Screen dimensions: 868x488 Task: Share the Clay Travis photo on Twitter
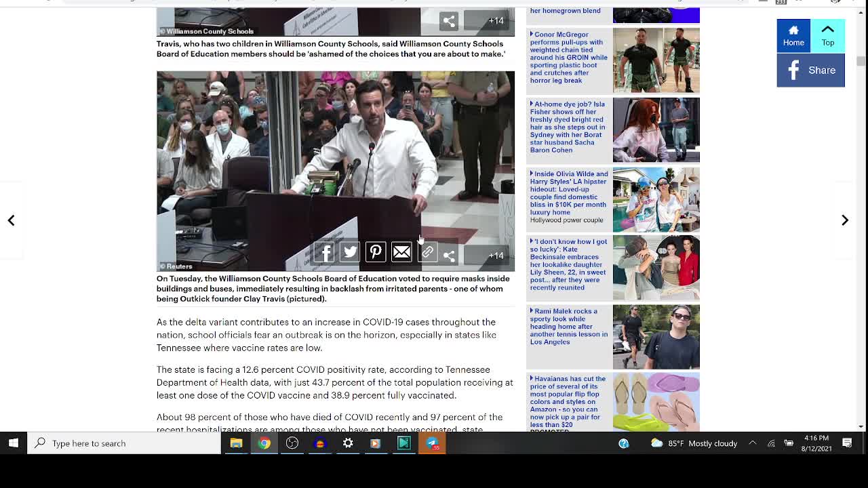[350, 252]
